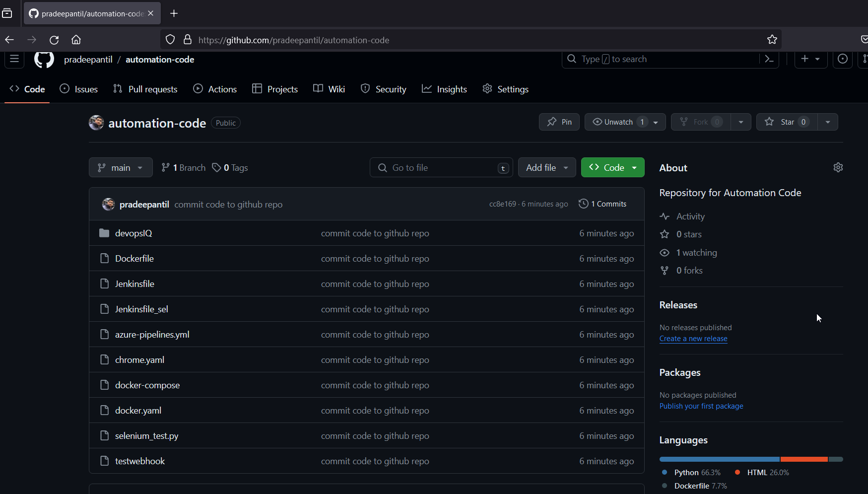Viewport: 868px width, 494px height.
Task: Open the main branch selector
Action: tap(121, 167)
